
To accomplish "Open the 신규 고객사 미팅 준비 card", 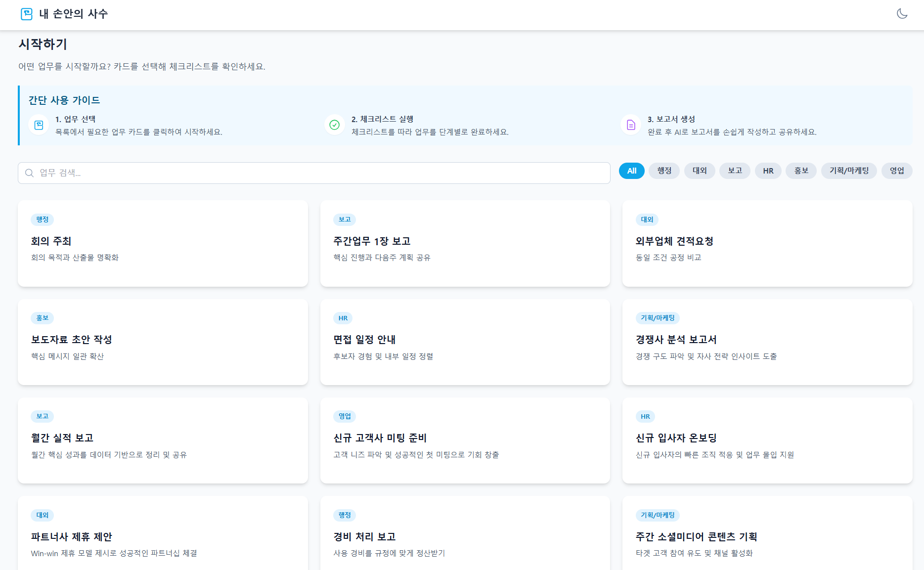I will tap(465, 440).
